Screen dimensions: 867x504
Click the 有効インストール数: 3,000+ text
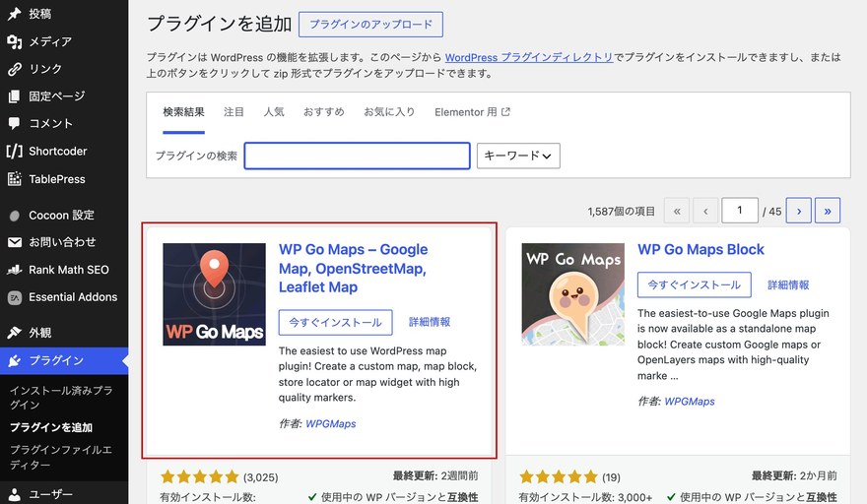[x=585, y=497]
